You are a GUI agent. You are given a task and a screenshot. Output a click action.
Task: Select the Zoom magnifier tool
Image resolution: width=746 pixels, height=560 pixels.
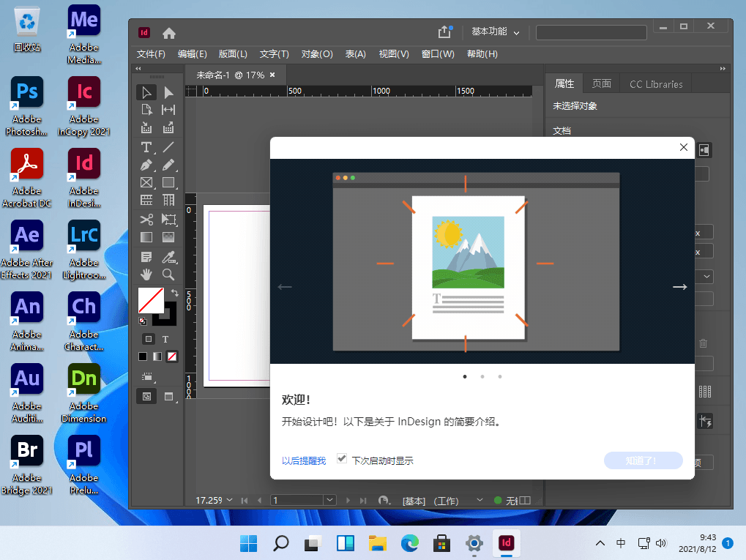(x=168, y=275)
